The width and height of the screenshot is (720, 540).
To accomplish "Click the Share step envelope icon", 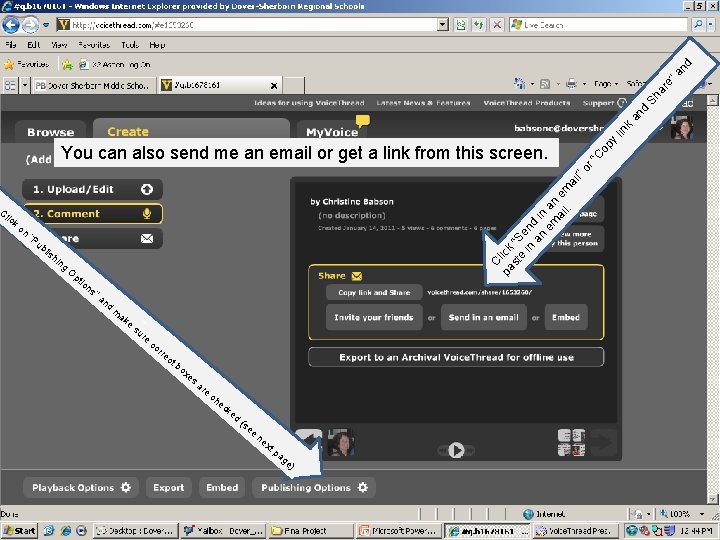I will pos(147,238).
